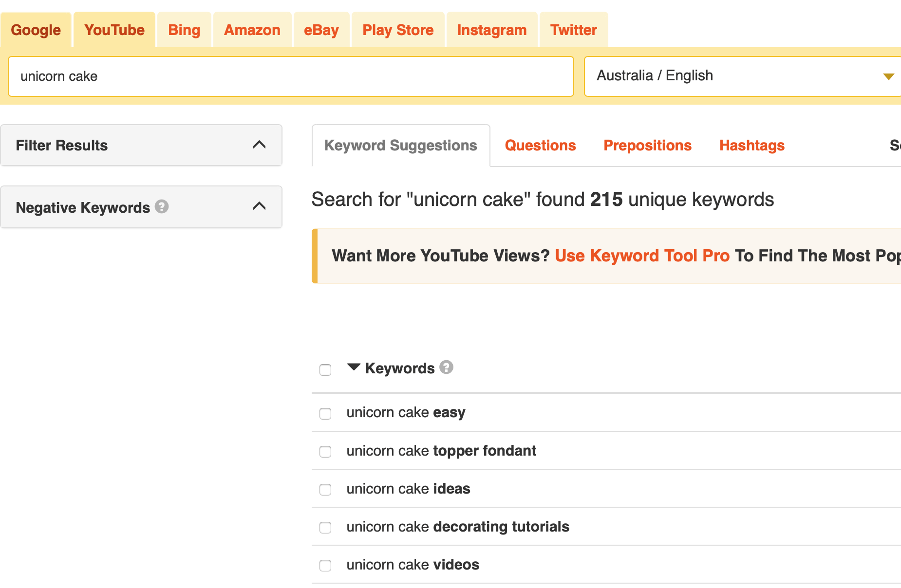Select the 'unicorn cake decorating tutorials' checkbox
Image resolution: width=901 pixels, height=588 pixels.
[325, 528]
